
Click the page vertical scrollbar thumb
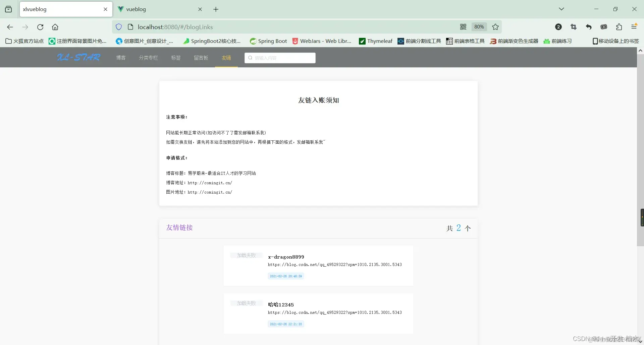point(640,150)
